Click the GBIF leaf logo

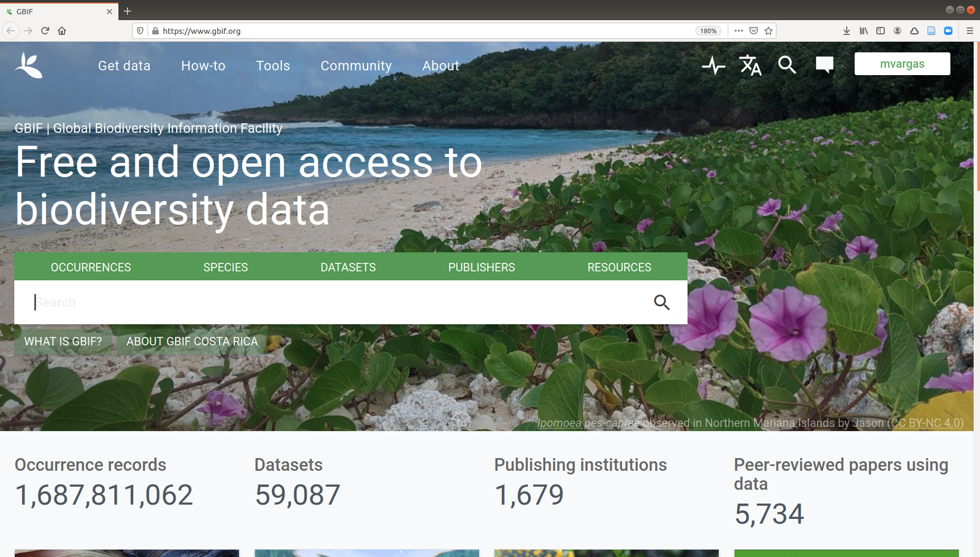[x=29, y=65]
